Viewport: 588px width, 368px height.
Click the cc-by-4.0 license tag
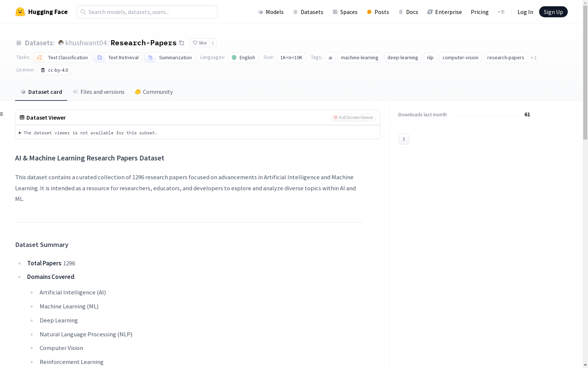[x=55, y=70]
